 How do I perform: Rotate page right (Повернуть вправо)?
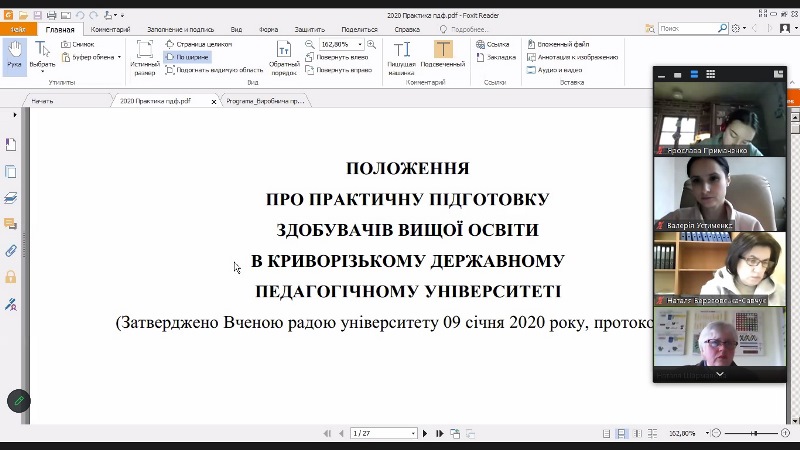pos(339,70)
